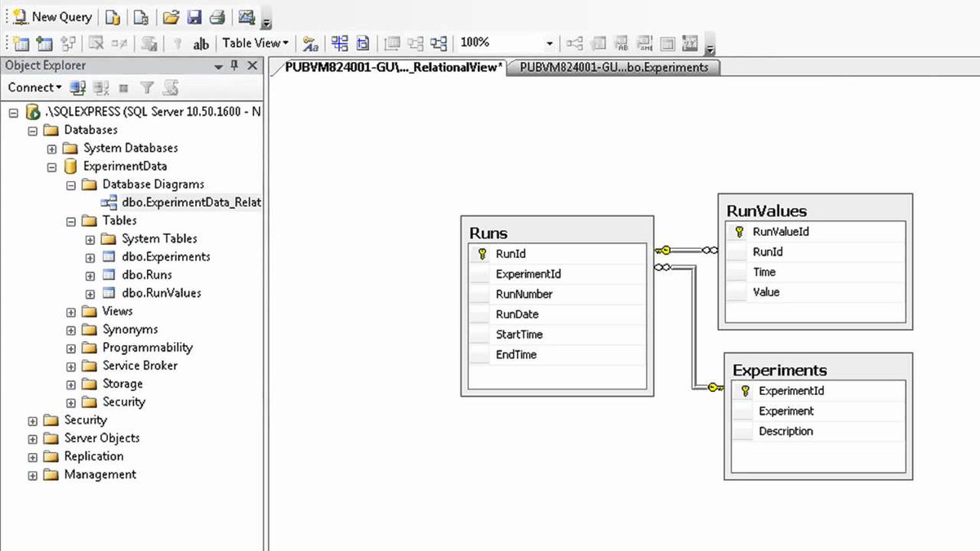980x551 pixels.
Task: Click the Database Engine Query icon
Action: pos(113,16)
